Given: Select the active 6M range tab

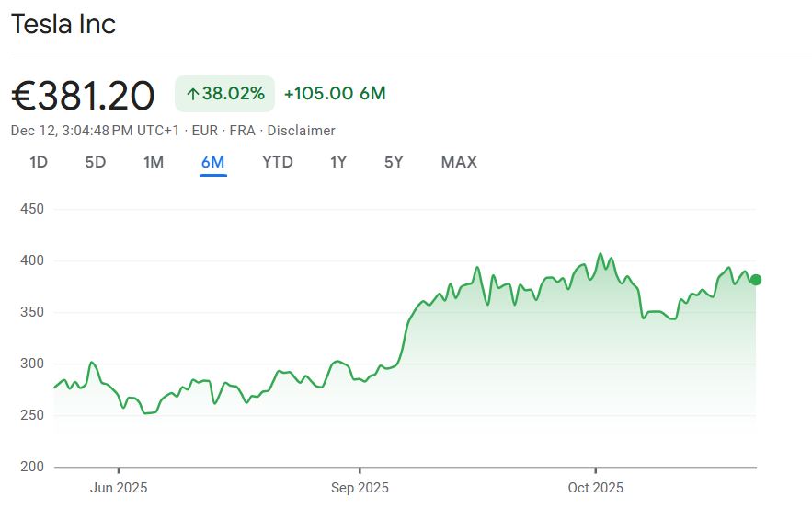Looking at the screenshot, I should [212, 163].
